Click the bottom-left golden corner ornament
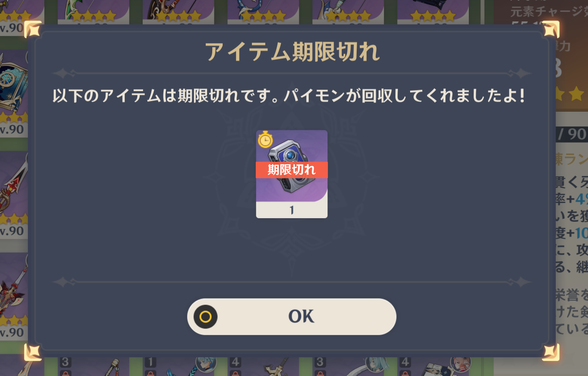588x376 pixels. coord(33,352)
